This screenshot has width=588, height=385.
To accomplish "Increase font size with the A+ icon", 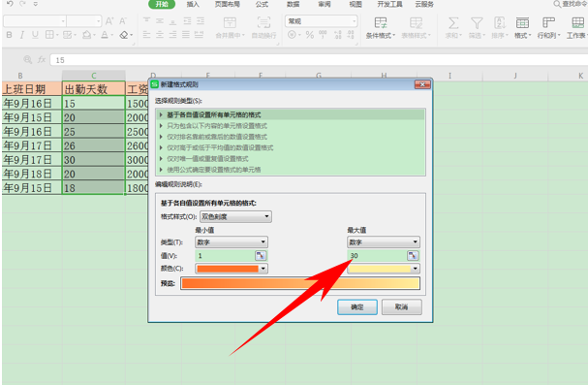I will pyautogui.click(x=109, y=21).
